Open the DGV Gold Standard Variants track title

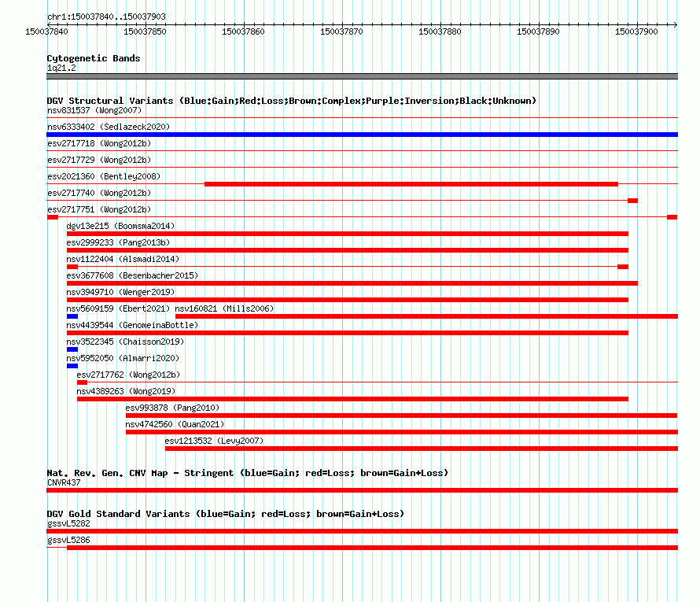[226, 514]
